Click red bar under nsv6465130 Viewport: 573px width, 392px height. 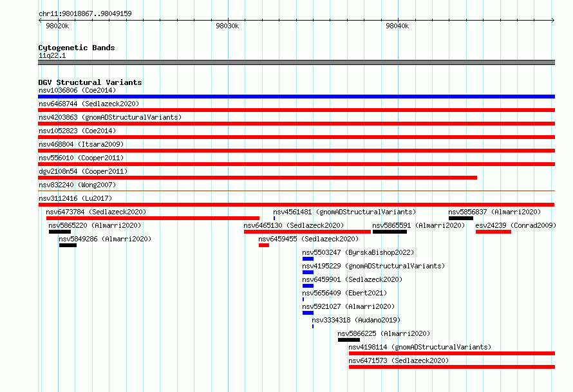pos(307,232)
